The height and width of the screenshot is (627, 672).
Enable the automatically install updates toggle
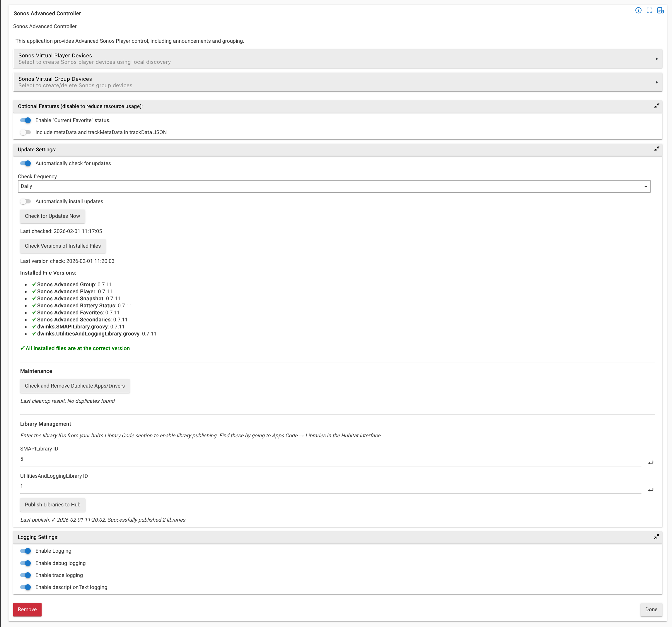(26, 201)
